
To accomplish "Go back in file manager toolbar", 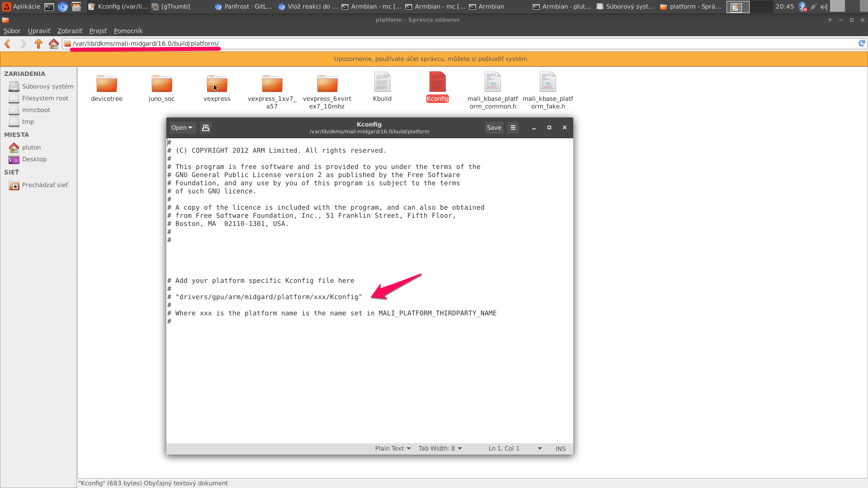I will click(8, 44).
